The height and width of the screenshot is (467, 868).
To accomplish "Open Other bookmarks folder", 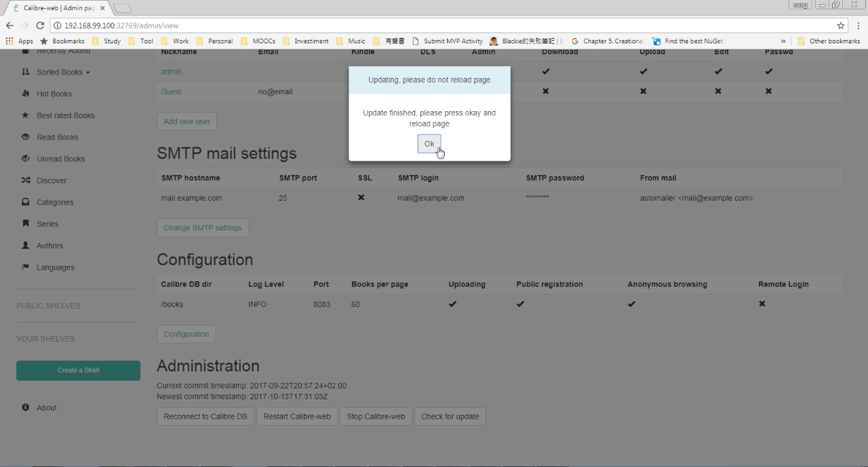I will tap(829, 41).
